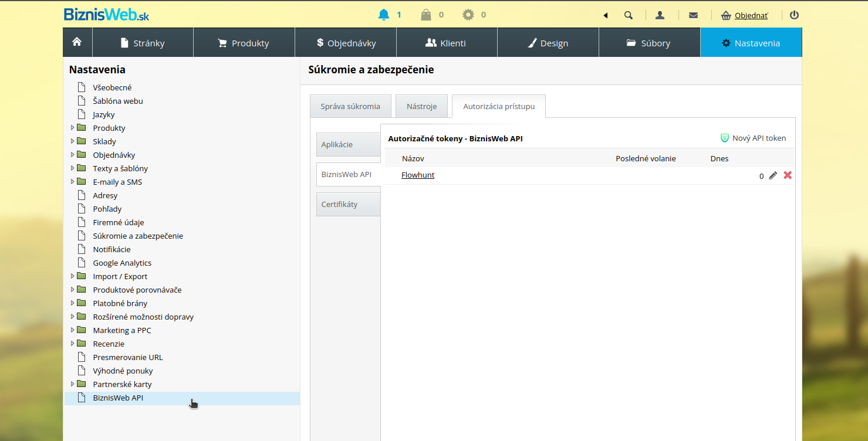Image resolution: width=868 pixels, height=441 pixels.
Task: Open the Produkty main menu
Action: (x=244, y=43)
